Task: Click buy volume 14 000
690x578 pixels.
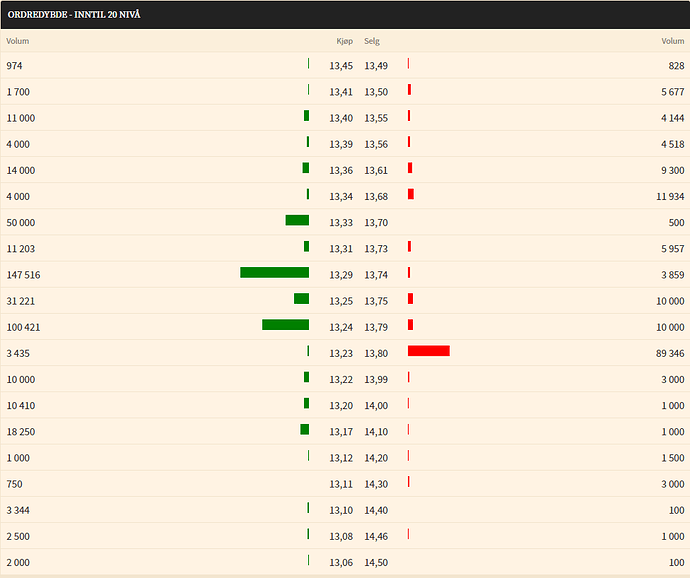Action: [x=21, y=170]
